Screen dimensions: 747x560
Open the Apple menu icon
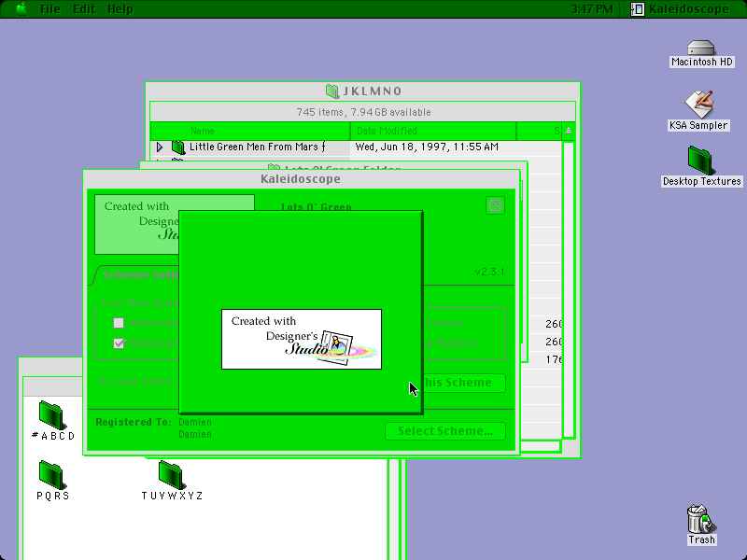(21, 8)
